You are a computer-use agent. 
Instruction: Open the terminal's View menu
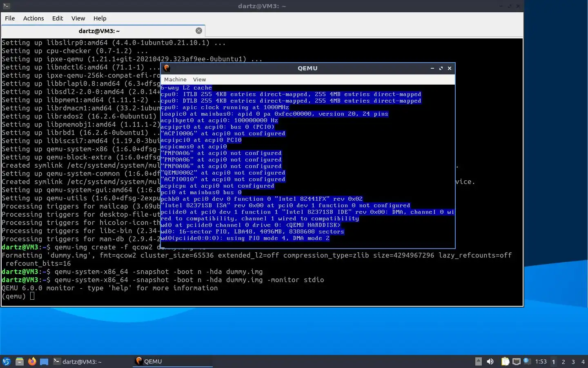pyautogui.click(x=78, y=18)
